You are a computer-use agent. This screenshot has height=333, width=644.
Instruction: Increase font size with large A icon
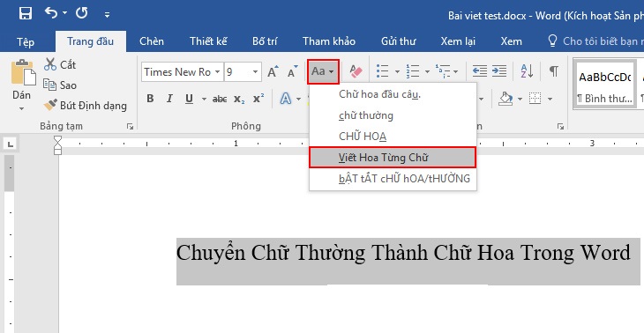[273, 71]
